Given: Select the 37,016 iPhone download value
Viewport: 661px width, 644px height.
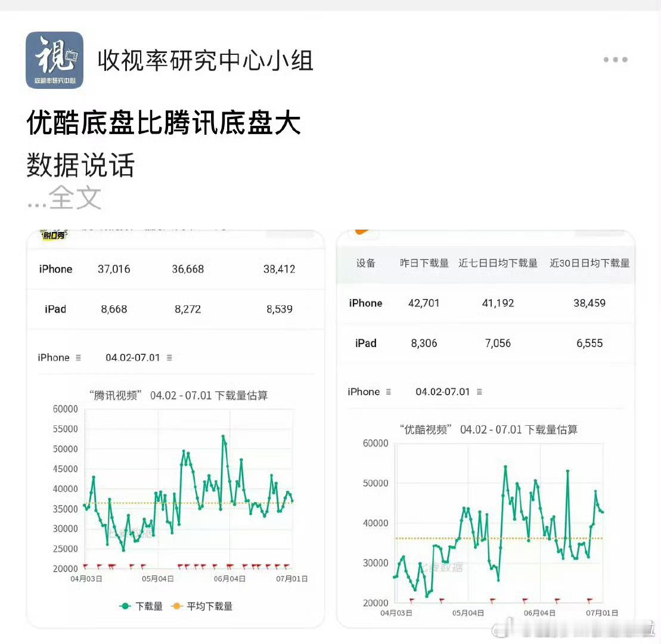Looking at the screenshot, I should coord(114,269).
